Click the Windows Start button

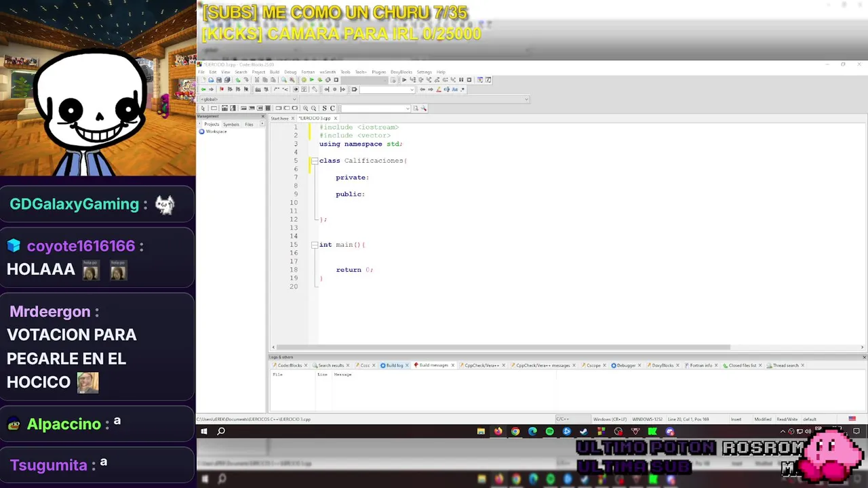(203, 431)
